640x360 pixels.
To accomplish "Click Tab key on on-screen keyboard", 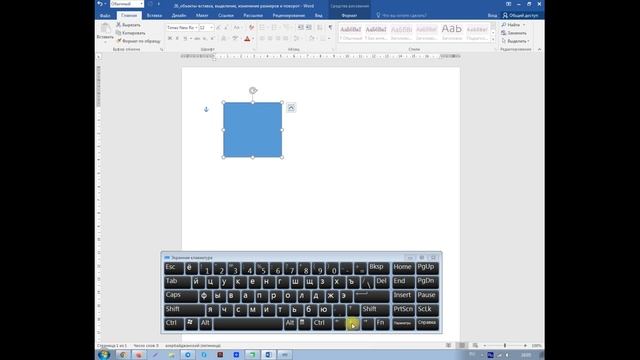I will point(177,282).
